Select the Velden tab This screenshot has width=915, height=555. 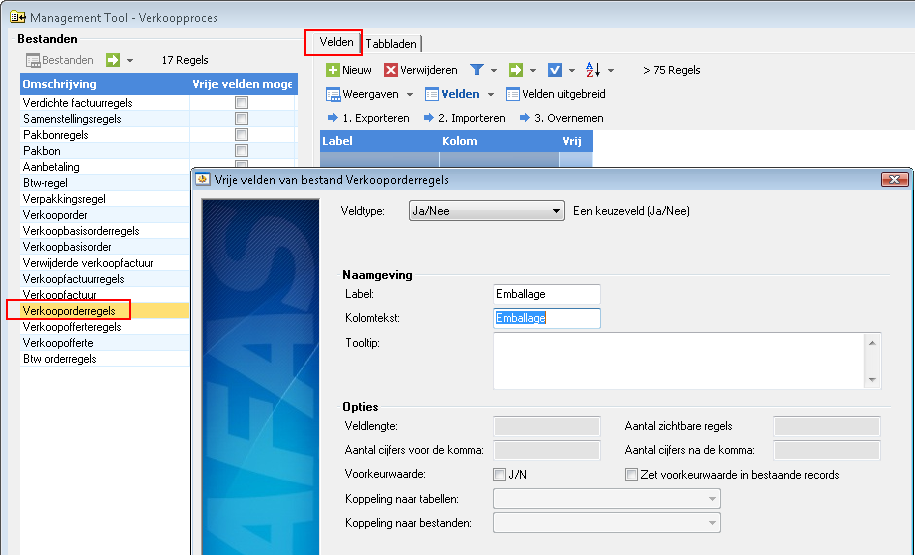tap(336, 43)
